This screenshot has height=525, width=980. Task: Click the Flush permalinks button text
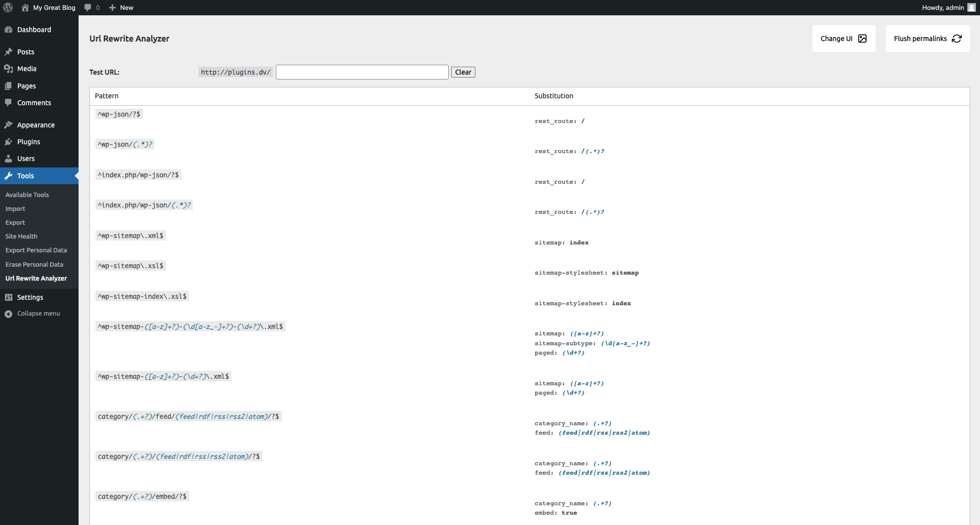point(920,39)
